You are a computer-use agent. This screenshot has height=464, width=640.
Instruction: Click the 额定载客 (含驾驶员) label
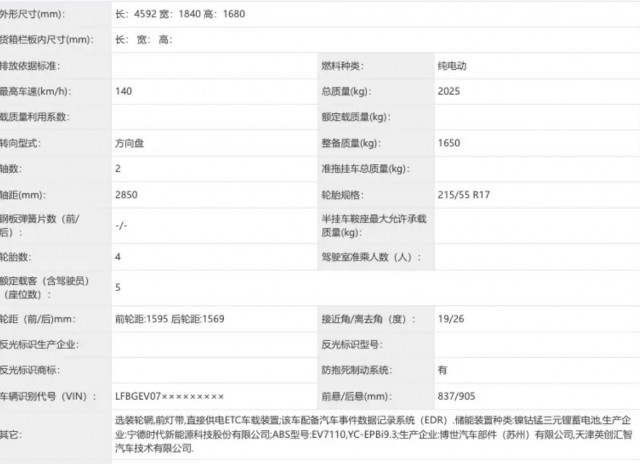click(44, 288)
